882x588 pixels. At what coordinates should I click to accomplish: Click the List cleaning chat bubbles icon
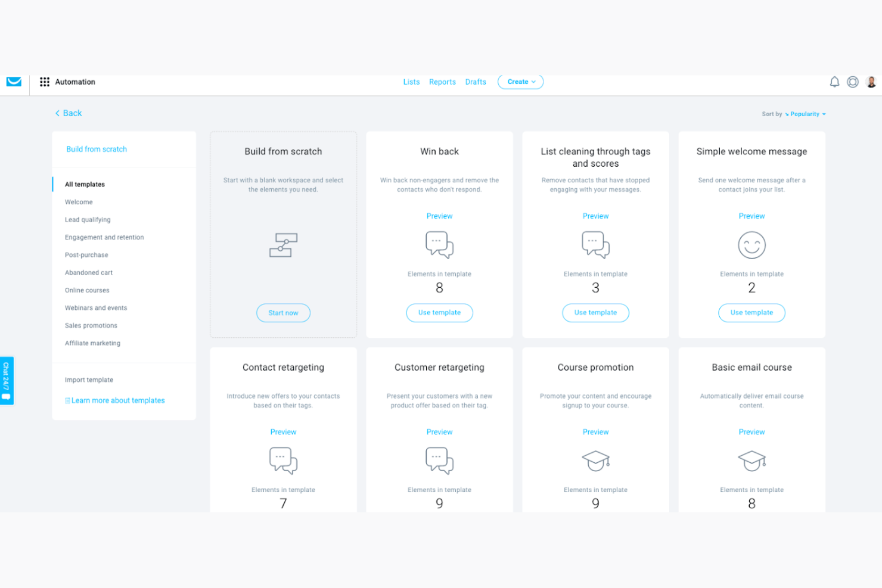(x=596, y=245)
